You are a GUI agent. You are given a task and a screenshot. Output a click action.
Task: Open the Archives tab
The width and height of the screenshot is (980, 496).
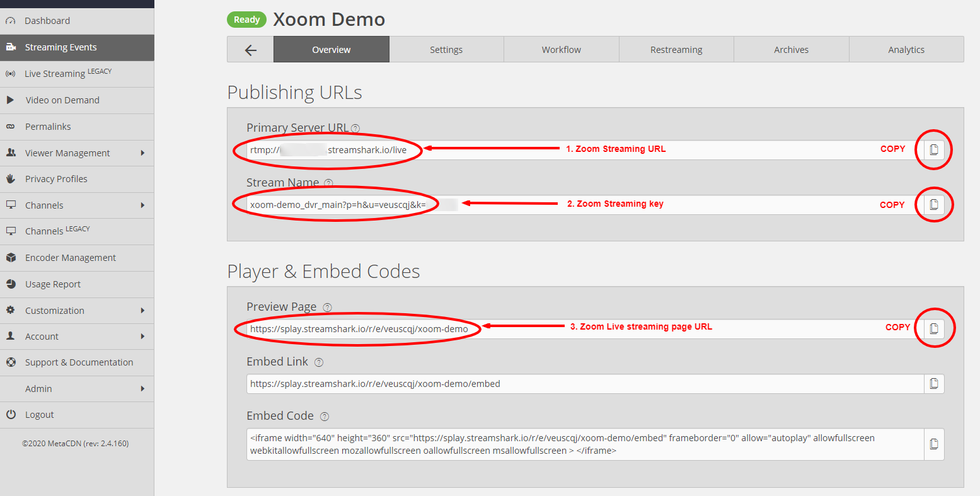click(792, 50)
